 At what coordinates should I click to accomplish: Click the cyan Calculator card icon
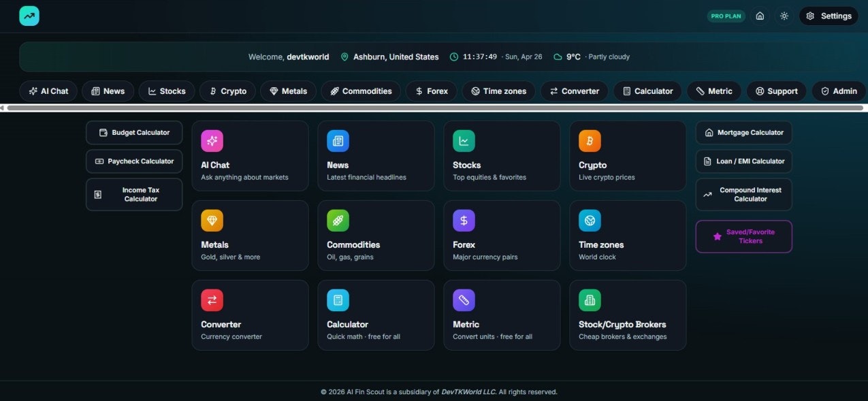338,300
